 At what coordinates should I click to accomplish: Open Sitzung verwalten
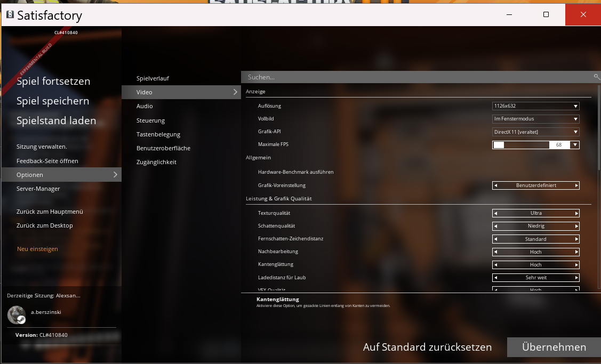(x=42, y=147)
